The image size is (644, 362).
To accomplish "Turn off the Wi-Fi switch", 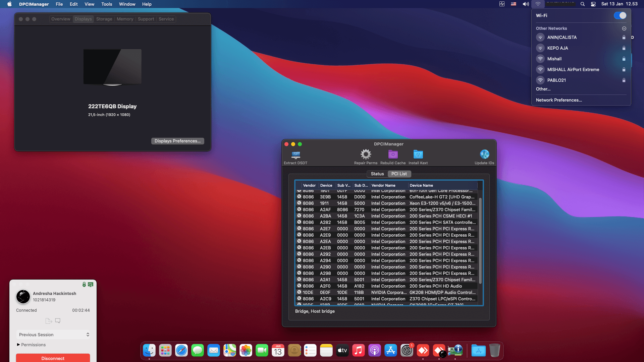I will [620, 15].
